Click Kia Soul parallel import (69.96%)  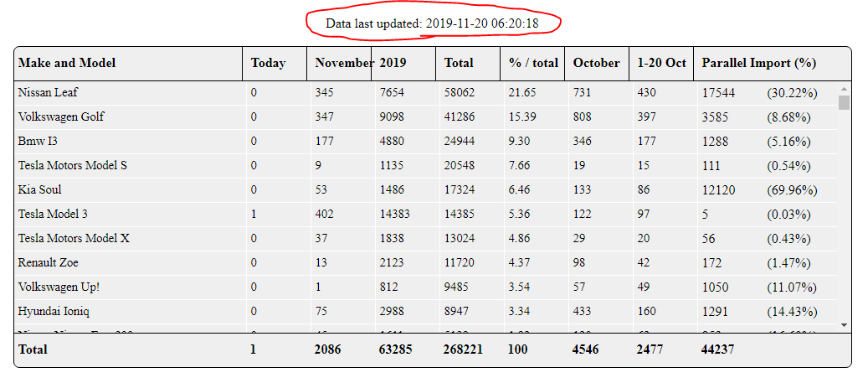click(x=792, y=190)
